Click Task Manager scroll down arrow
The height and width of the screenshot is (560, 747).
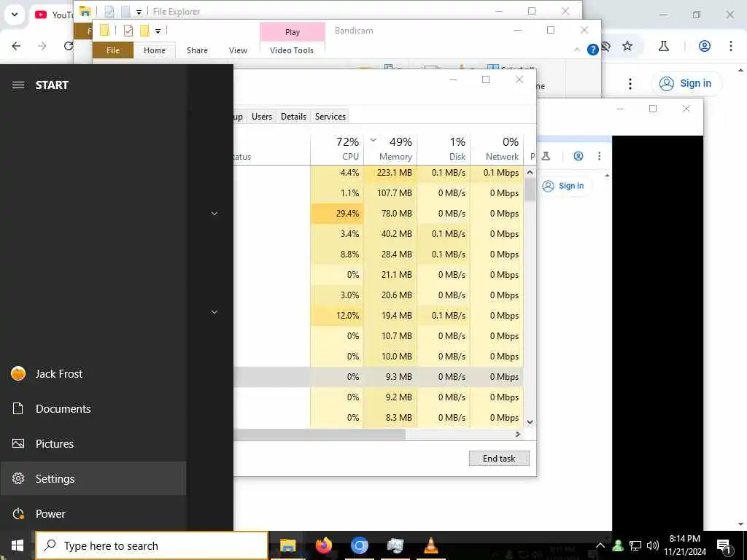point(530,422)
